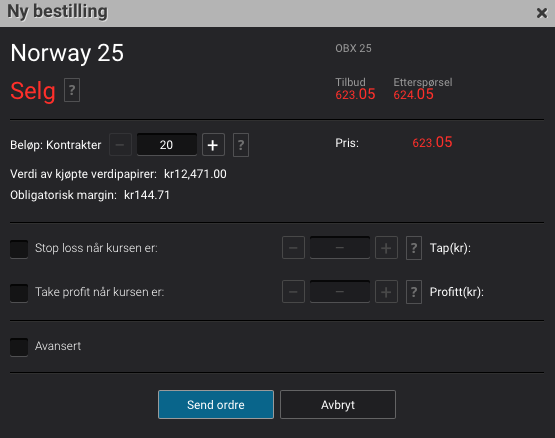This screenshot has width=555, height=438.
Task: Click the Take profit plus button
Action: coord(386,292)
